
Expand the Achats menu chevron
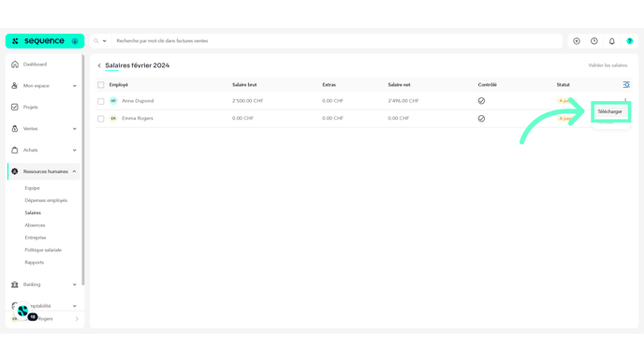pos(74,151)
